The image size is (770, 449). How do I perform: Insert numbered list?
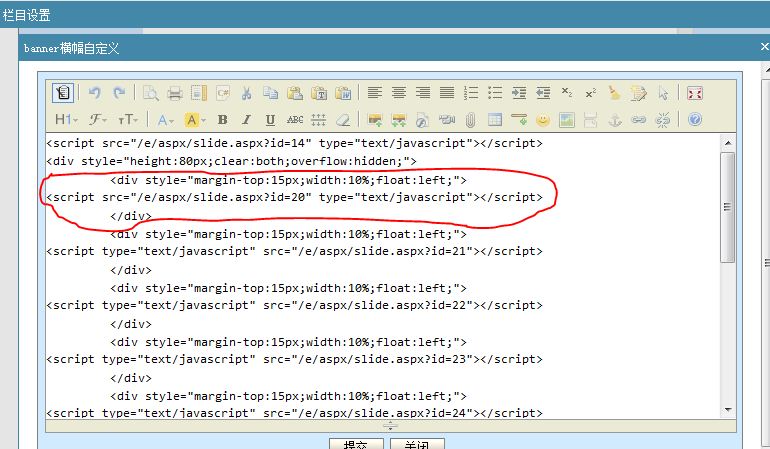pos(471,93)
